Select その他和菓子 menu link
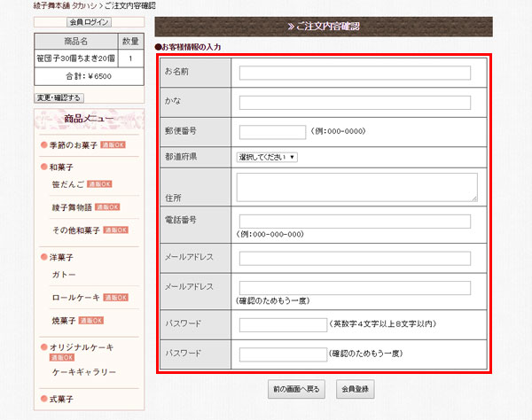532x420 pixels. tap(76, 230)
